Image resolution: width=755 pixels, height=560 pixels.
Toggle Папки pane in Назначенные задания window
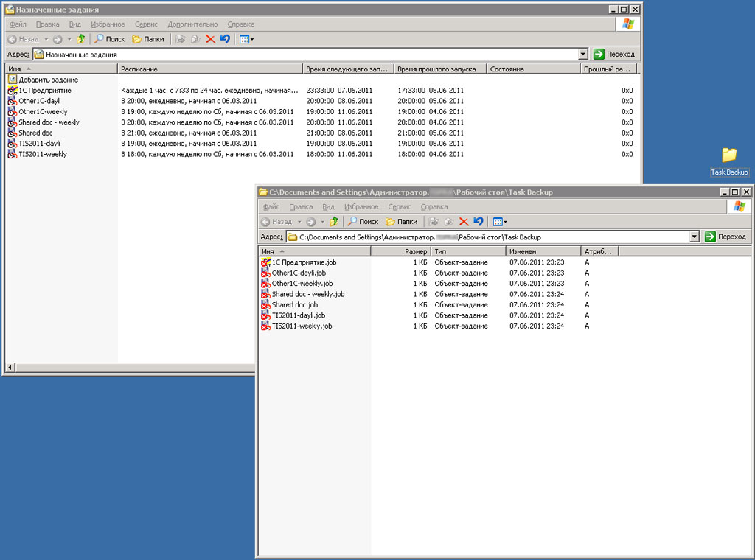(x=147, y=39)
